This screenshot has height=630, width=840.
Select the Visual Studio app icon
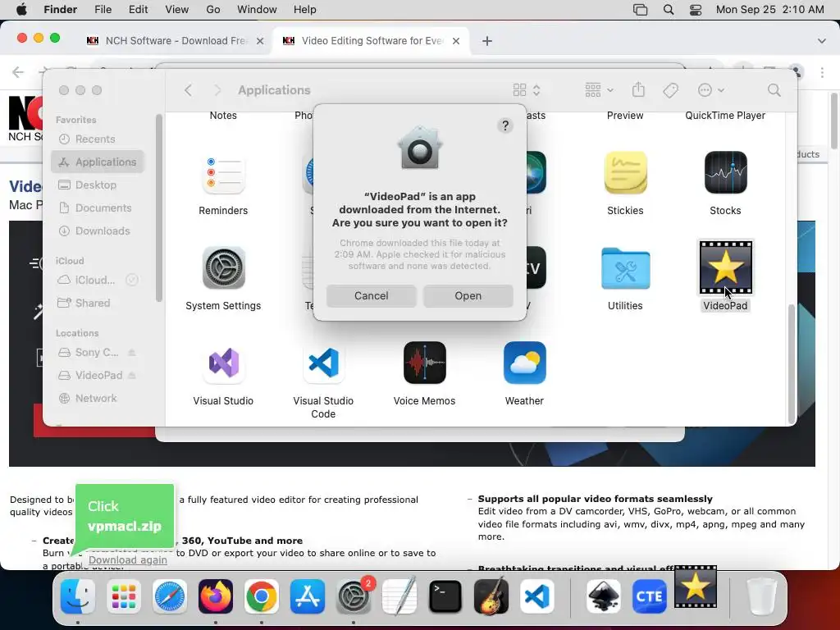click(223, 363)
